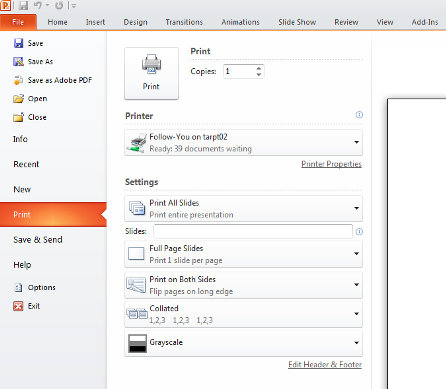
Task: Click into the Slides range text field
Action: [x=253, y=231]
